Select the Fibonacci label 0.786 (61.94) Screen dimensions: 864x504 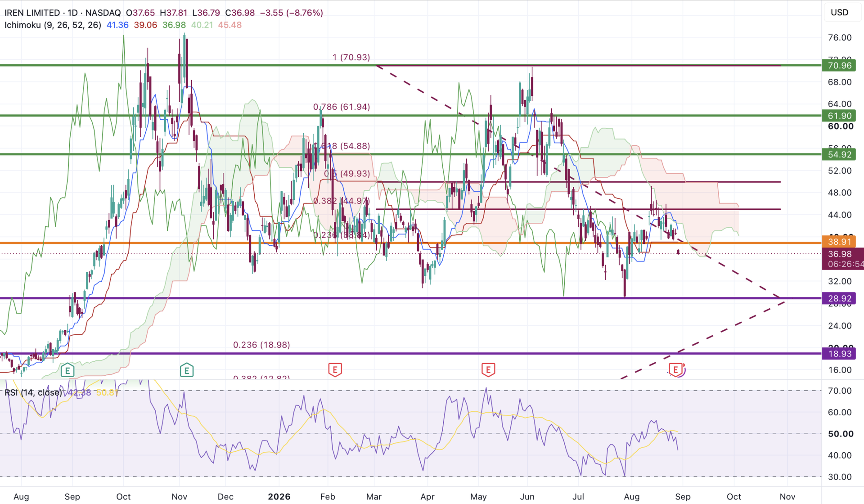[342, 107]
